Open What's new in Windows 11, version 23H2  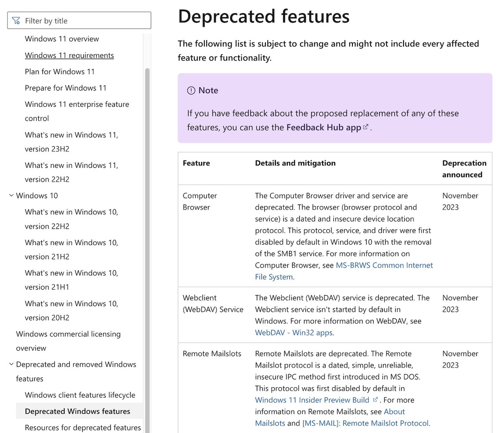(71, 142)
